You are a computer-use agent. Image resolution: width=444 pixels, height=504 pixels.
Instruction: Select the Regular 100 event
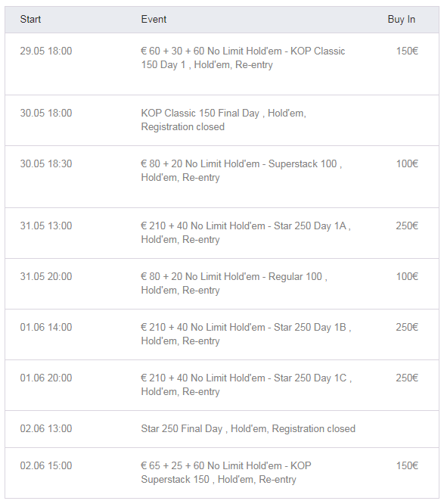(234, 284)
